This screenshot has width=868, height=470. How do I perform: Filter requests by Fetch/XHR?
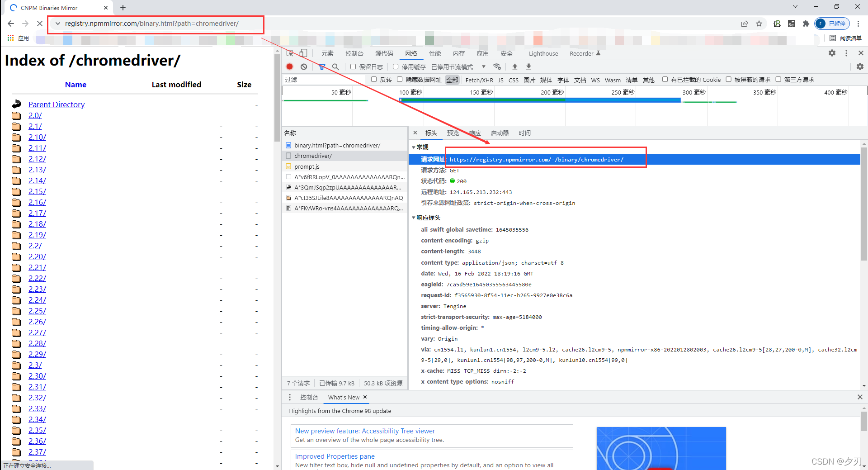click(x=479, y=80)
